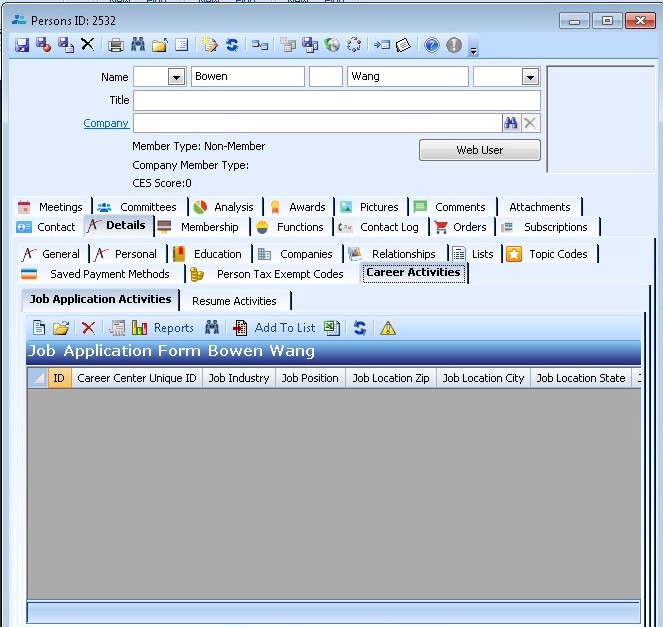Open the Awards tab
663x627 pixels.
click(x=298, y=207)
